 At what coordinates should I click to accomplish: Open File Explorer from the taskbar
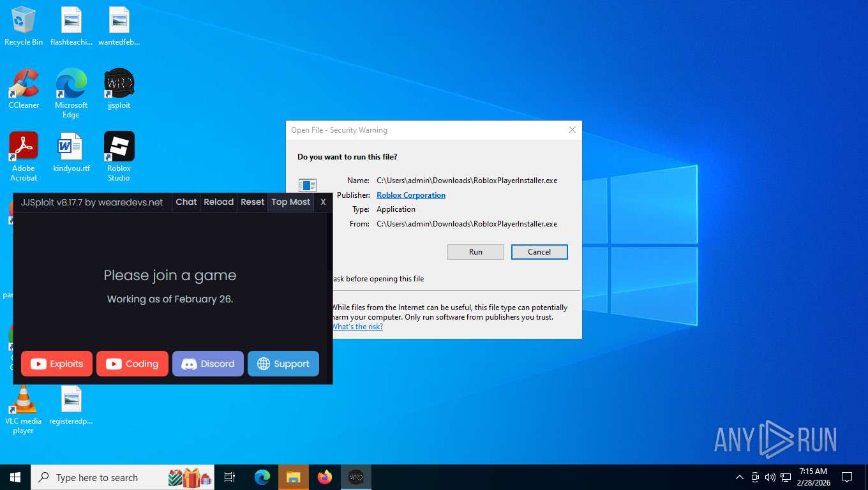coord(294,477)
